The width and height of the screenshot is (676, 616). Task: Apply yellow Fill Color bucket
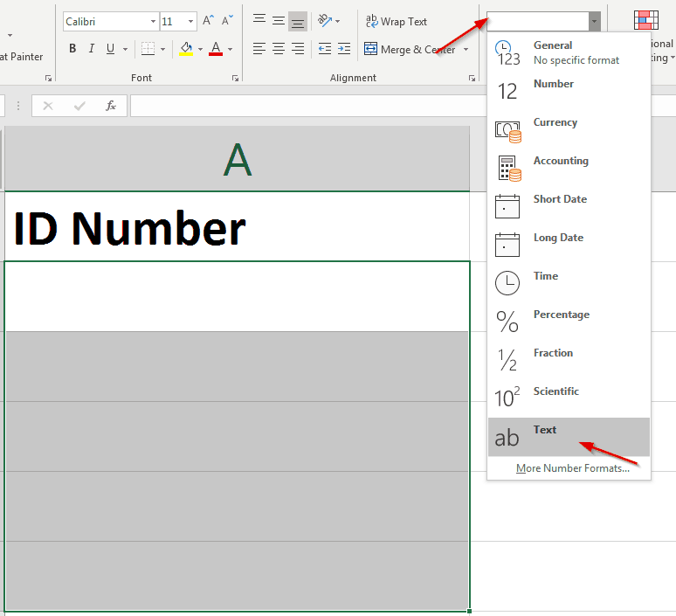coord(186,49)
